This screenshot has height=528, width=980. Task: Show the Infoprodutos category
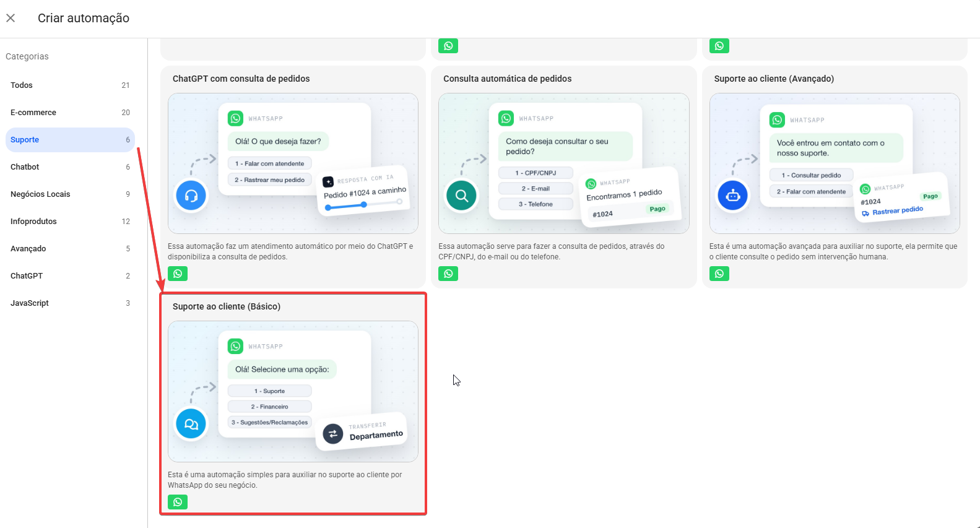click(x=70, y=222)
